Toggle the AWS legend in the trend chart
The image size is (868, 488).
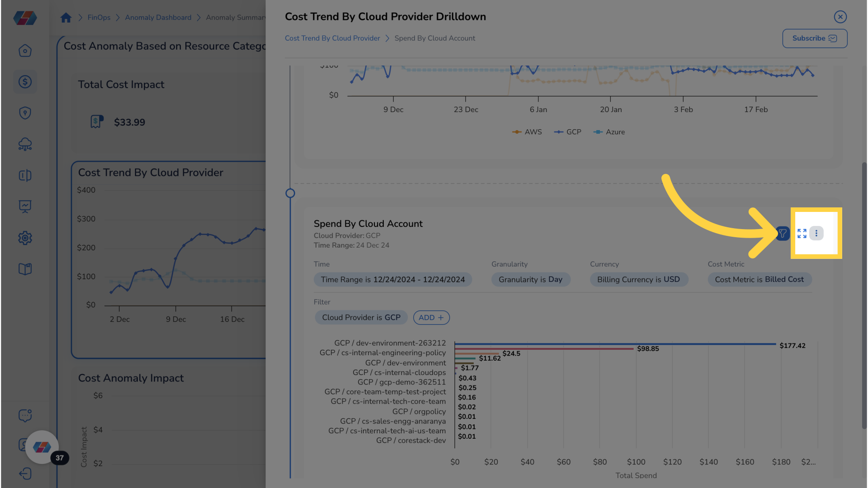tap(527, 131)
